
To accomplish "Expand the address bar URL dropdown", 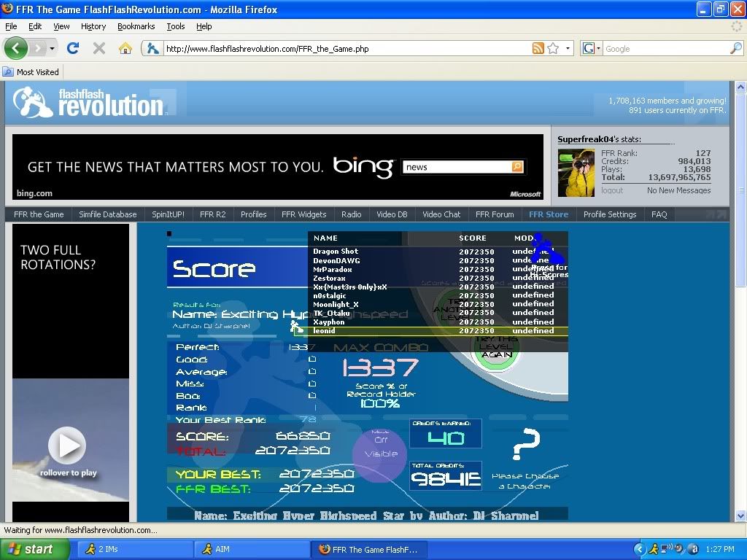I will [568, 49].
